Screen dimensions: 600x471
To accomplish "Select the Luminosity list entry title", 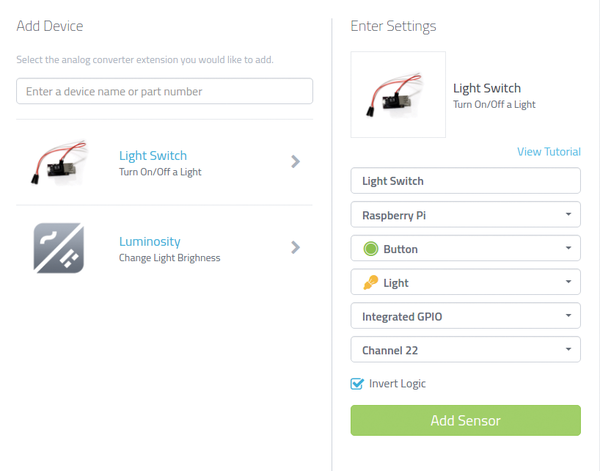I will click(x=150, y=241).
